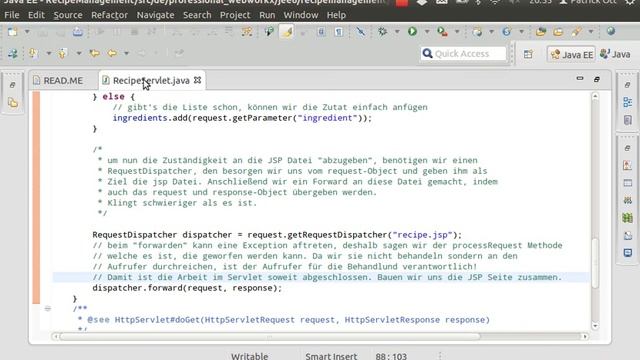
Task: Click the New Dynamic Web Project icon
Action: point(477,31)
